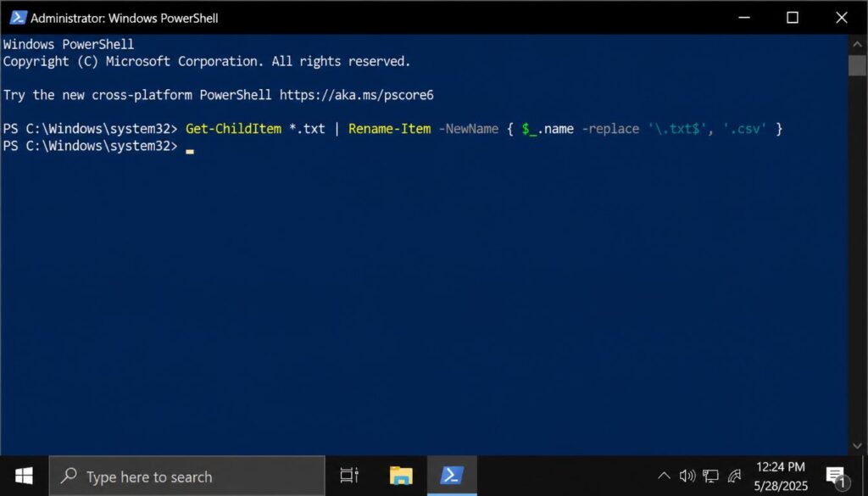This screenshot has height=496, width=868.
Task: Close the Administrator PowerShell window
Action: coord(842,18)
